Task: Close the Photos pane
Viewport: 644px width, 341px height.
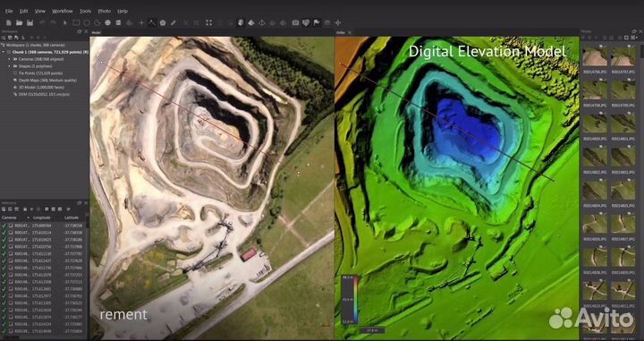Action: [640, 31]
